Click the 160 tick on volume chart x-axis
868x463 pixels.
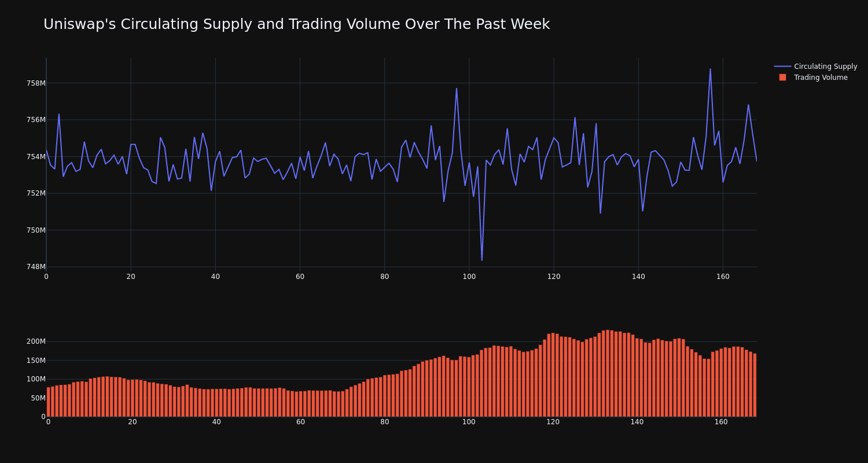click(x=721, y=422)
